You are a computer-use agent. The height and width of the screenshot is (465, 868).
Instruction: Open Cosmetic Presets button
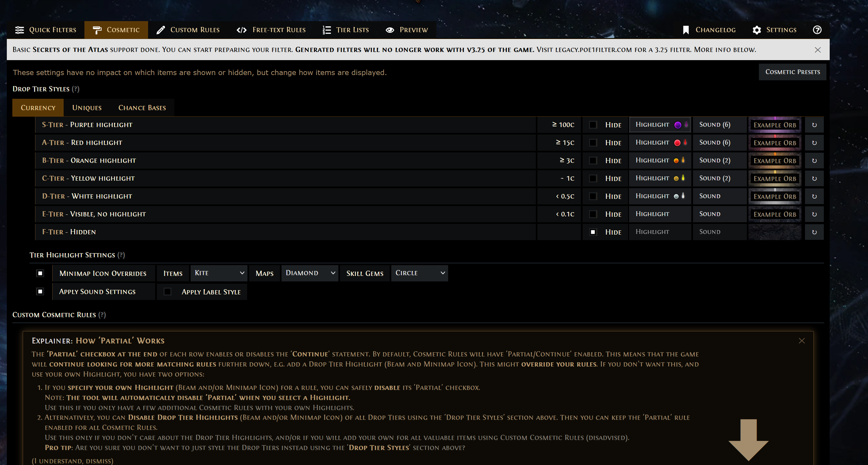point(793,72)
